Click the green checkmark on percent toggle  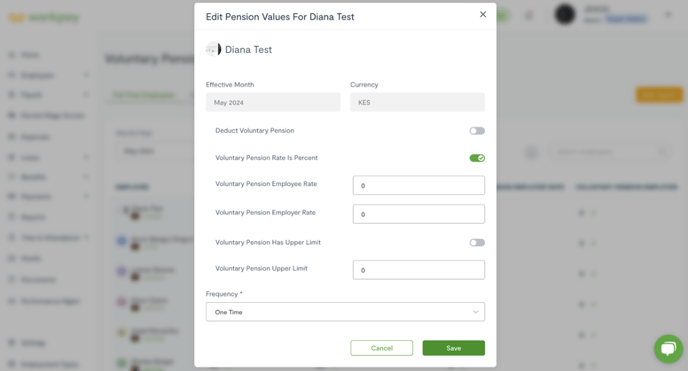(x=481, y=158)
